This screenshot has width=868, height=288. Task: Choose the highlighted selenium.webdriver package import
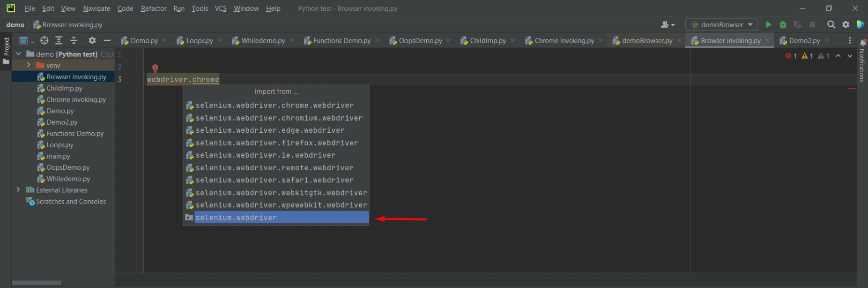click(276, 218)
